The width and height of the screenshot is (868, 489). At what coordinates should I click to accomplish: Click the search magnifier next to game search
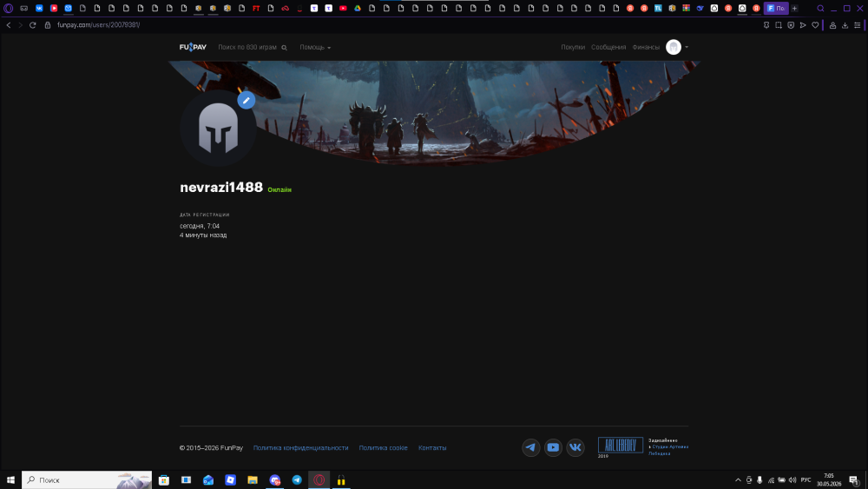[x=284, y=48]
